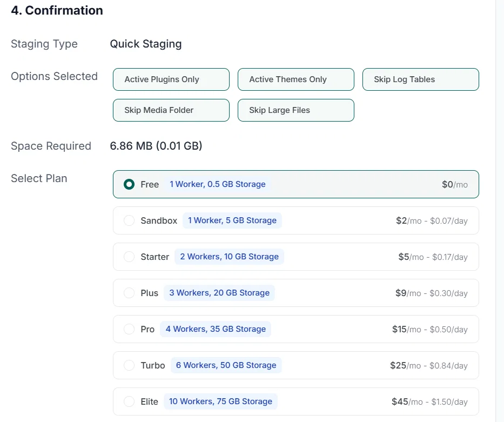Pick the Plus plan radio button

pos(129,293)
